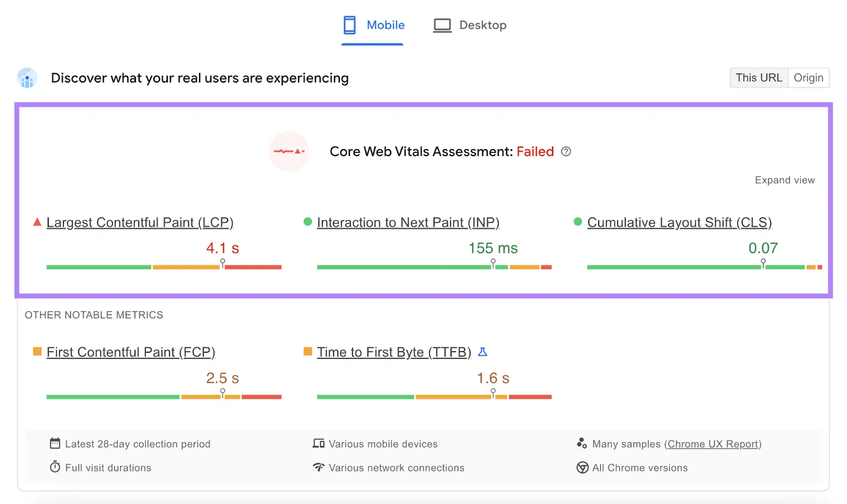
Task: Open the Largest Contentful Paint (LCP) link
Action: coord(140,222)
